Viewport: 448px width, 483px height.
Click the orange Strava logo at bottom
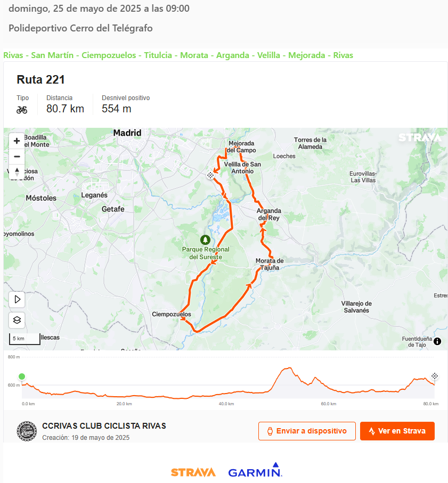(x=193, y=472)
